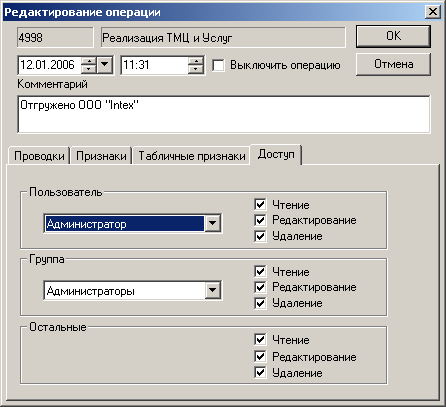This screenshot has width=446, height=407.
Task: Open the Признаки tab
Action: point(101,156)
